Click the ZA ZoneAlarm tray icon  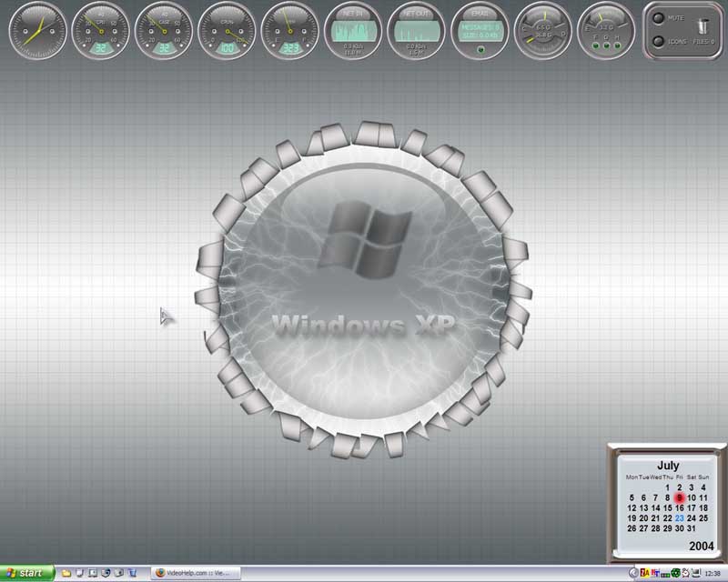pyautogui.click(x=645, y=574)
